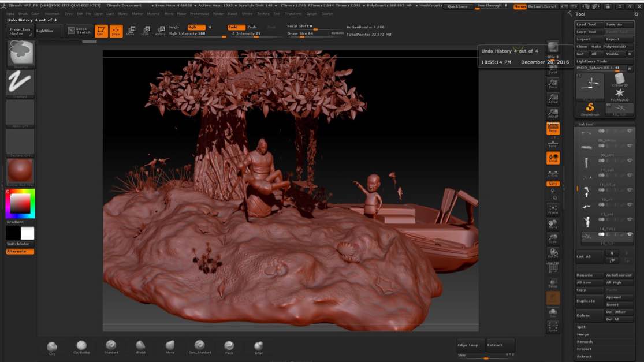Select the Cylinder3D tool thumbnail

pyautogui.click(x=619, y=80)
